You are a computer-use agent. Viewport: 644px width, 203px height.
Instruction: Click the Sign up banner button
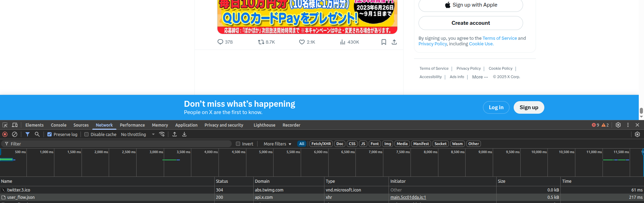tap(529, 107)
